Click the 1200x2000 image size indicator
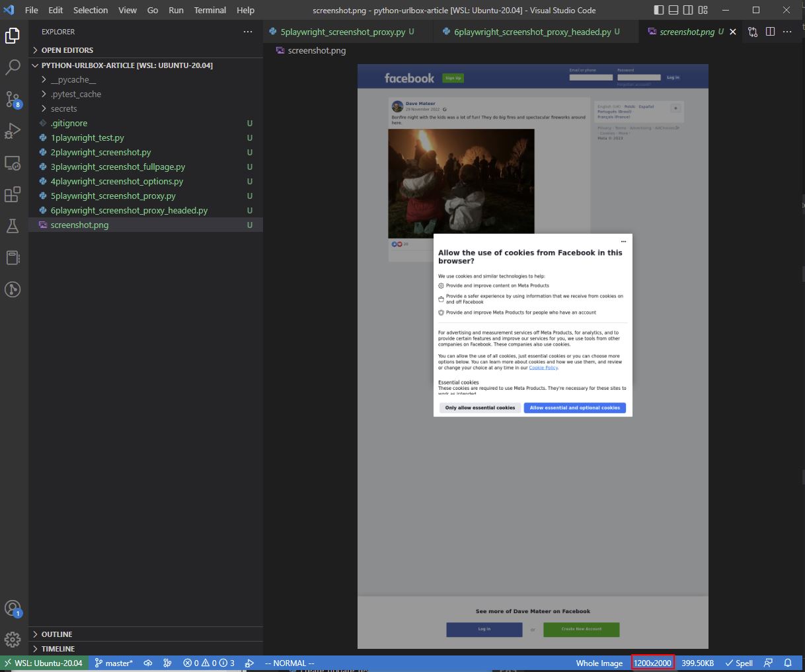Image resolution: width=805 pixels, height=672 pixels. click(x=652, y=663)
